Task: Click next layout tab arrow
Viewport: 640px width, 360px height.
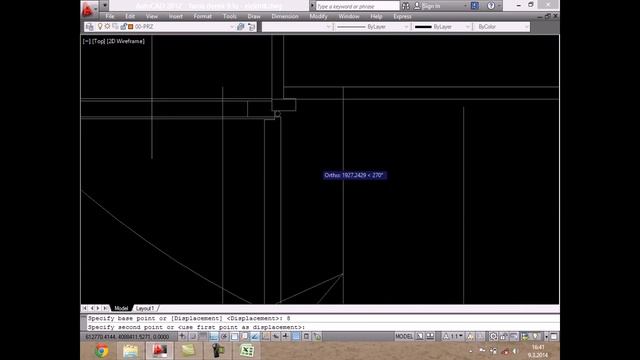Action: (x=98, y=308)
